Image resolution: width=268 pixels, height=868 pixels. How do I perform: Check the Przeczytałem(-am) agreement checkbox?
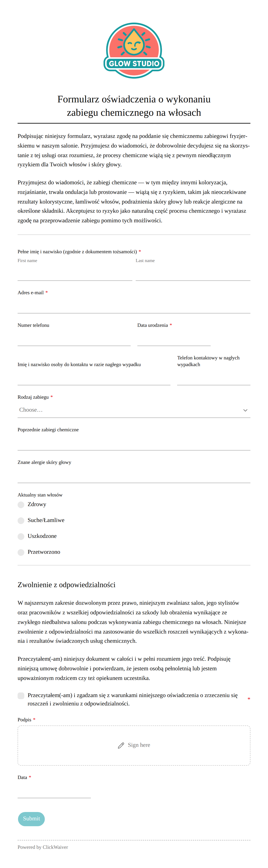click(21, 695)
